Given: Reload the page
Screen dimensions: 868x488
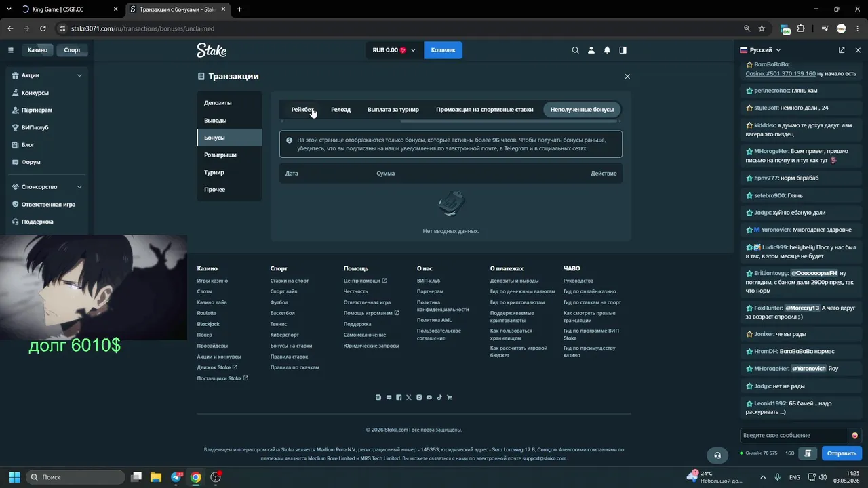Looking at the screenshot, I should [43, 28].
